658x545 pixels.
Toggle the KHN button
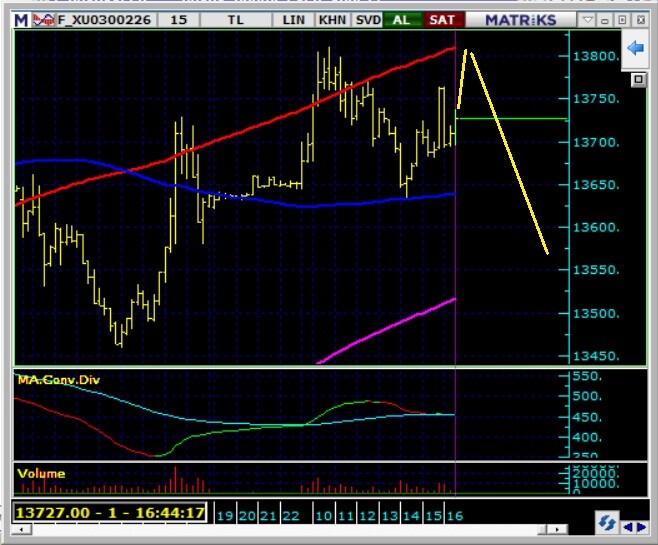point(331,19)
